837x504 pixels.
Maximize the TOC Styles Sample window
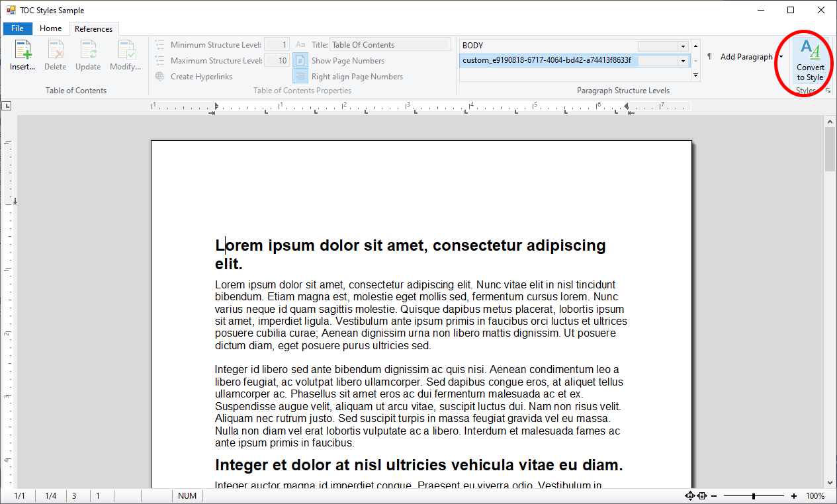[791, 10]
